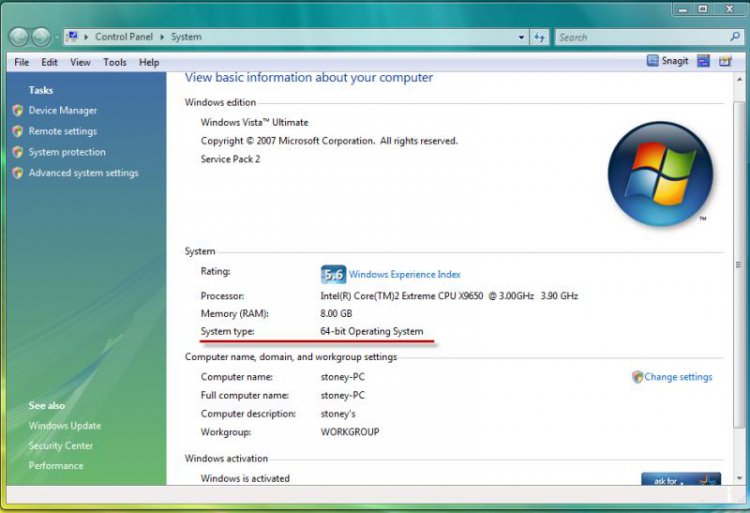Click the 5.6 rating badge
Viewport: 750px width, 513px height.
click(x=333, y=274)
